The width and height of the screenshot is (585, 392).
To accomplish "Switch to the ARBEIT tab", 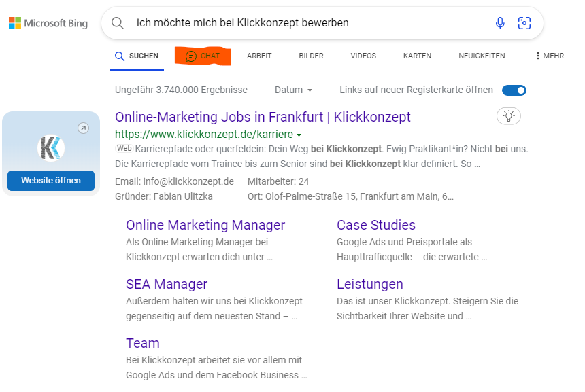I will (259, 56).
